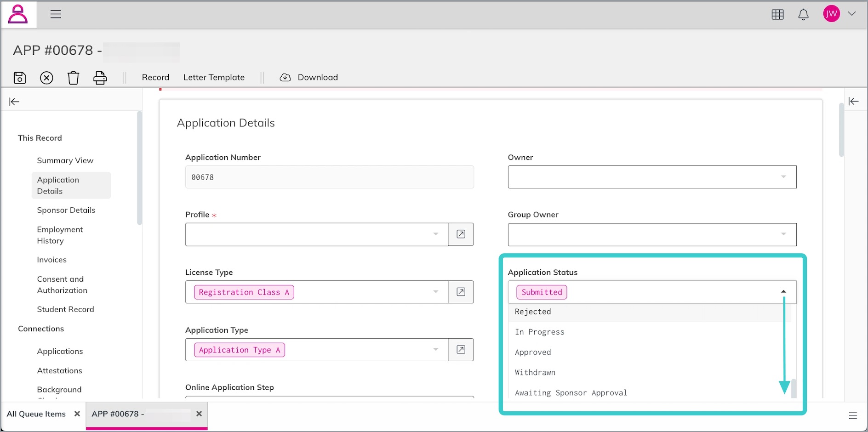Delete the record with the trash icon
868x432 pixels.
[x=73, y=78]
